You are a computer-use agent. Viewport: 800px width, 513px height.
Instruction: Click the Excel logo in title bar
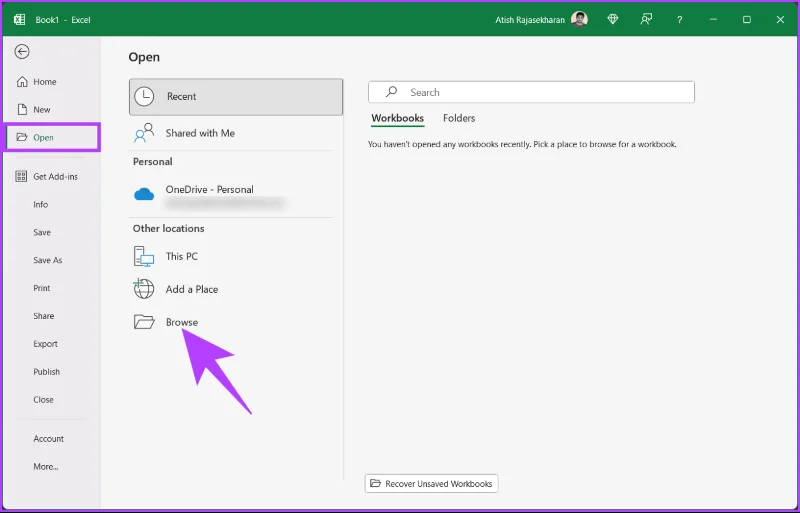pos(19,20)
